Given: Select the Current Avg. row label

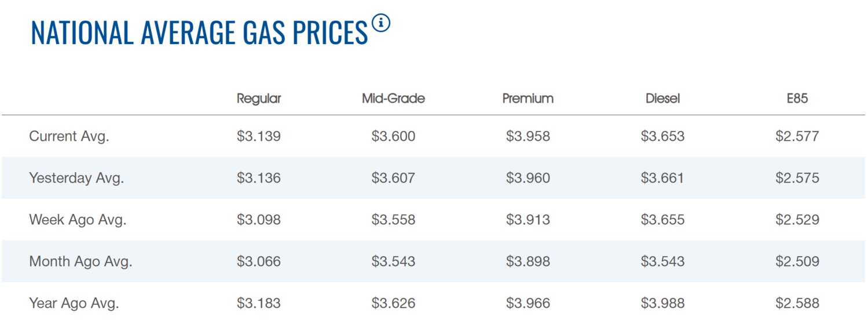Looking at the screenshot, I should coord(69,137).
